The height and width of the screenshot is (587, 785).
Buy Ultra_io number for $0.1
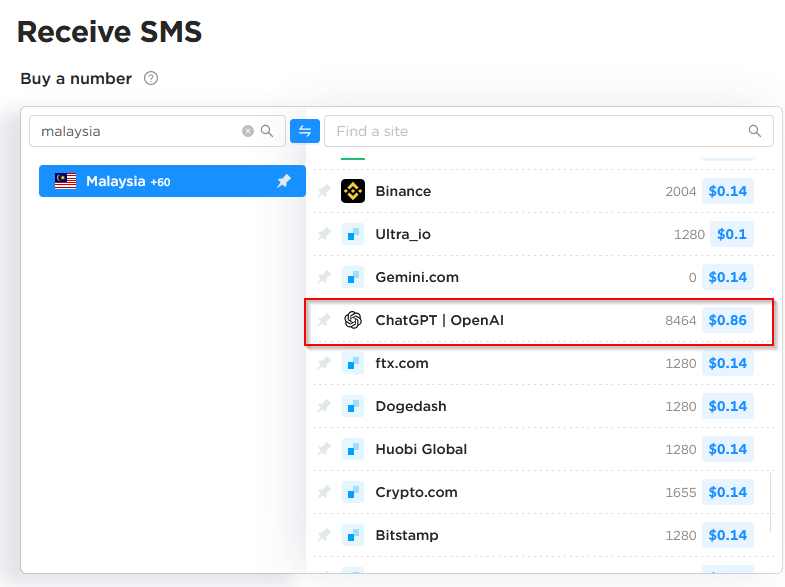pos(731,234)
